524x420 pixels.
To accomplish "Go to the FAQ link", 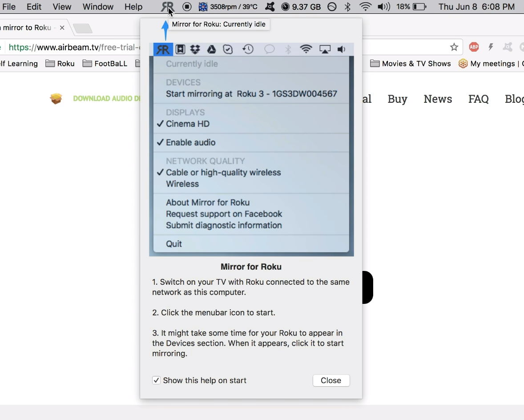I will point(478,99).
